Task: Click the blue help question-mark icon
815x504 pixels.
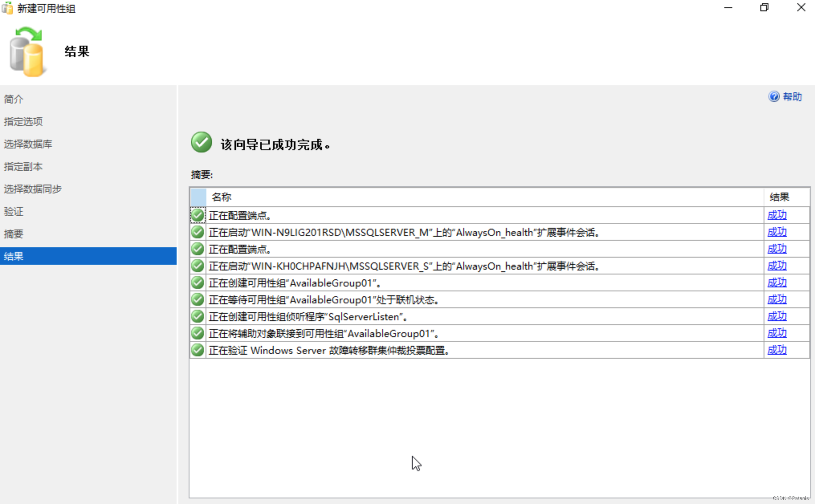Action: tap(774, 97)
